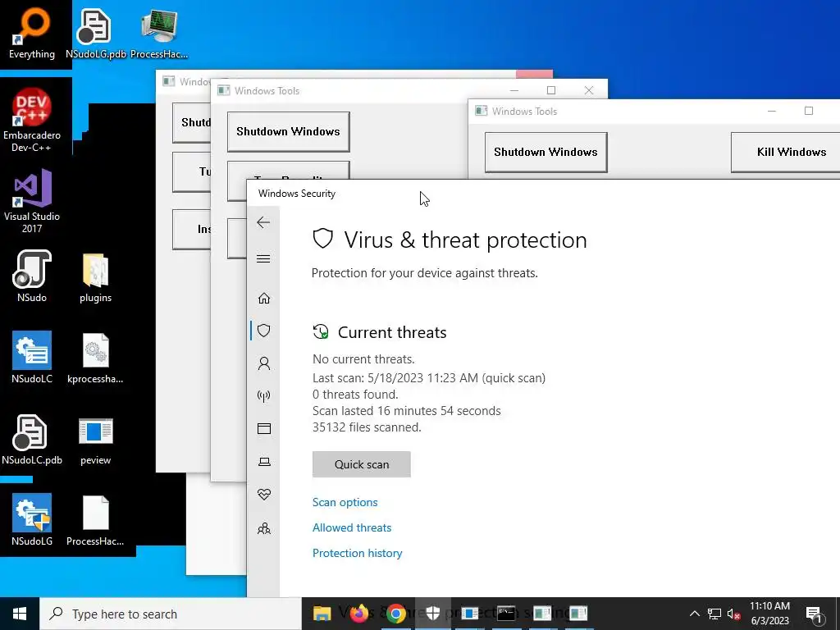Show hidden system tray icons
Viewport: 840px width, 630px height.
click(694, 614)
